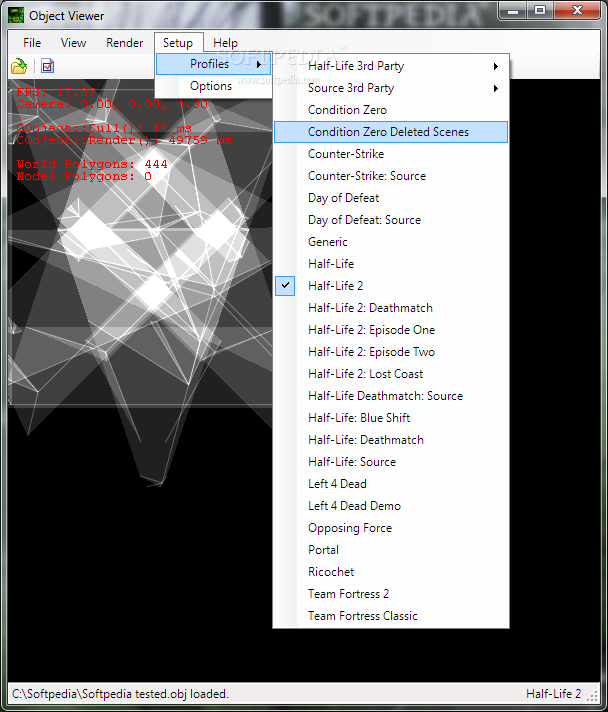Choose Half-Life Deathmatch: Source profile

[x=391, y=396]
